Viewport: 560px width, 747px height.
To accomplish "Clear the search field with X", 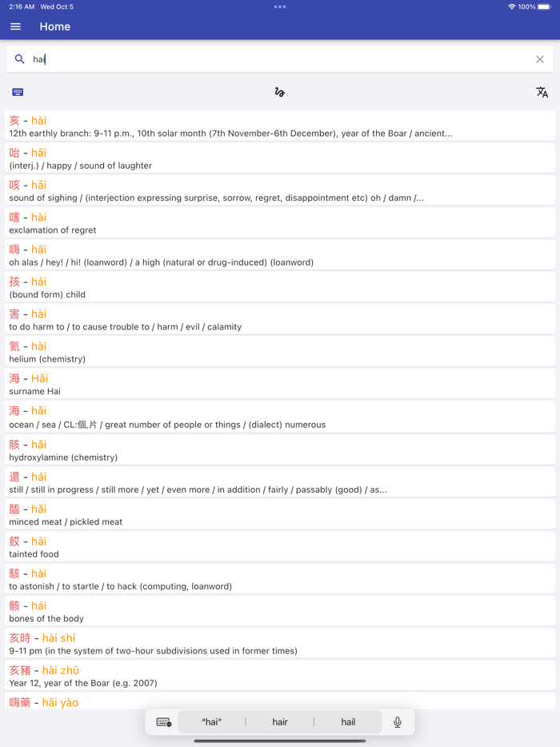I will pyautogui.click(x=540, y=59).
